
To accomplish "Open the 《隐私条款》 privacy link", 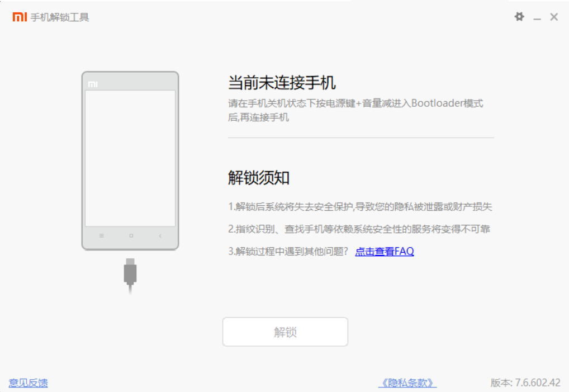I will pyautogui.click(x=407, y=383).
